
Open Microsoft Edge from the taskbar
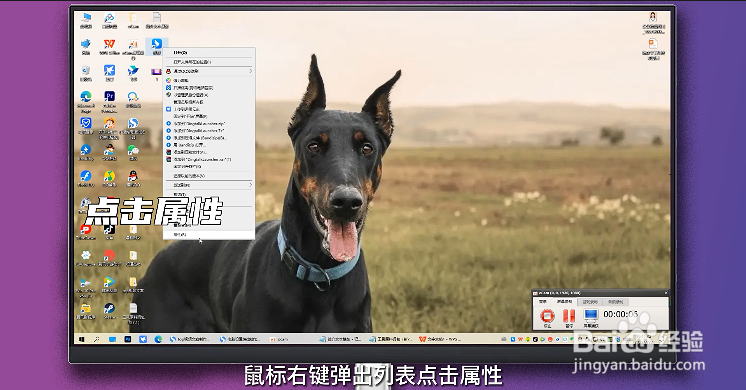pyautogui.click(x=158, y=339)
